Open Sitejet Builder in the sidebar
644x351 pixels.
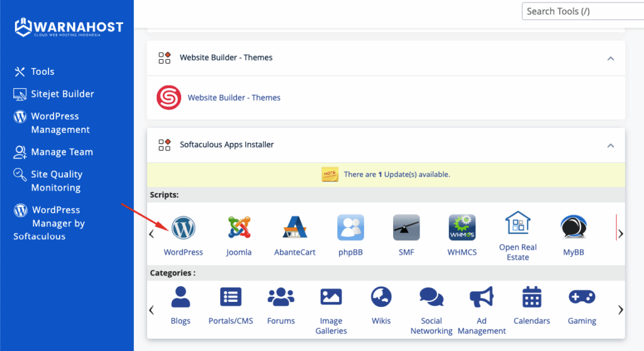pyautogui.click(x=53, y=94)
